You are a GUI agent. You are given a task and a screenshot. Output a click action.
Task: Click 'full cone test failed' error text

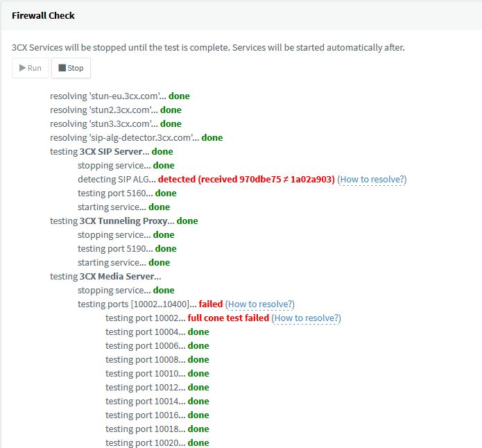[x=228, y=318]
